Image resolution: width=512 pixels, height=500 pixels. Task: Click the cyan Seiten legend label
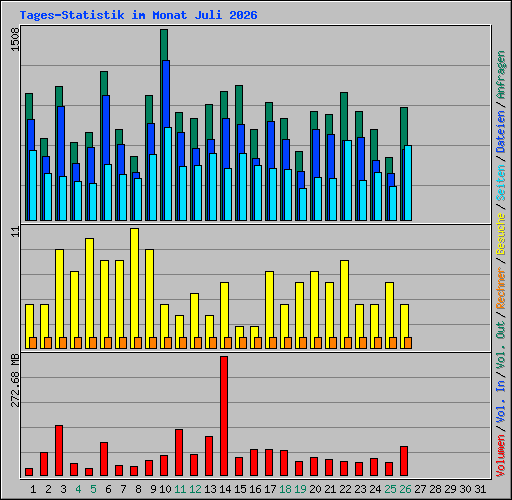pyautogui.click(x=501, y=183)
